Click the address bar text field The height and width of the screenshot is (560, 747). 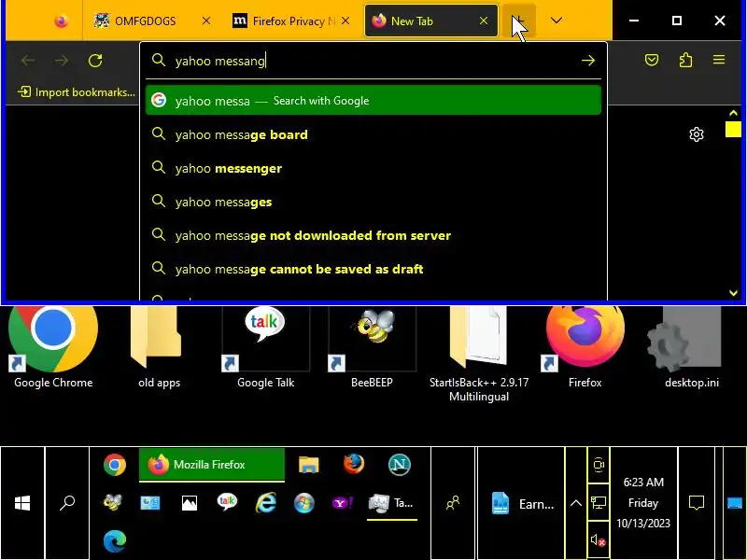[x=372, y=61]
